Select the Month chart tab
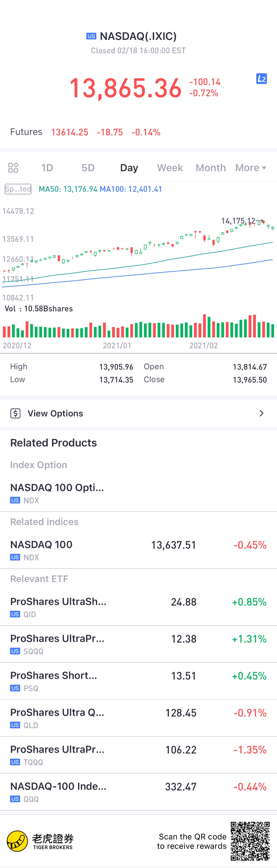The height and width of the screenshot is (868, 277). click(x=211, y=168)
